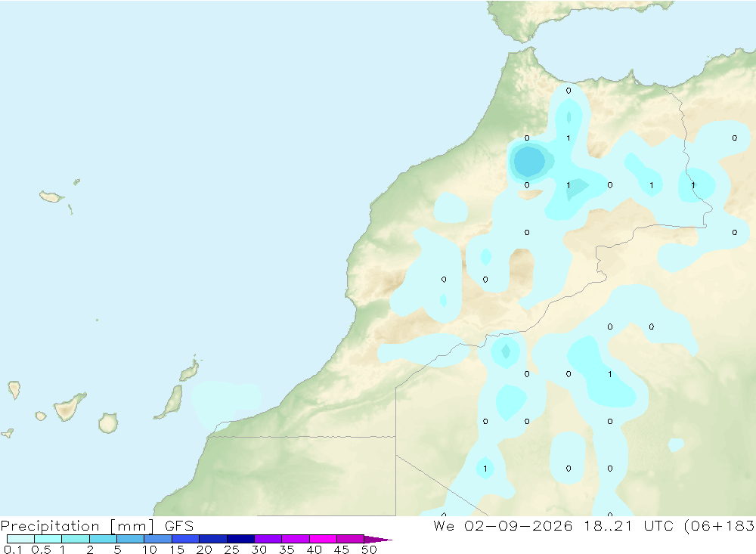Click the legend value "45"
Image resolution: width=756 pixels, height=554 pixels.
pyautogui.click(x=342, y=549)
